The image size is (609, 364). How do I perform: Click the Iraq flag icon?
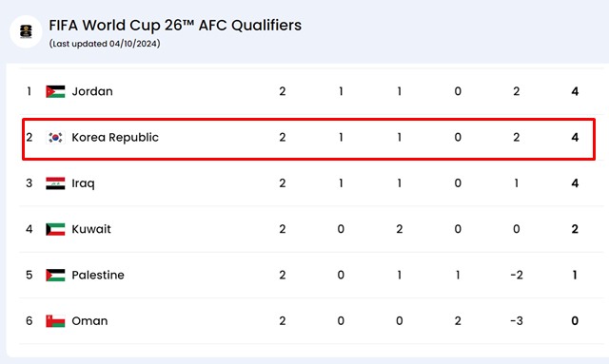(55, 183)
